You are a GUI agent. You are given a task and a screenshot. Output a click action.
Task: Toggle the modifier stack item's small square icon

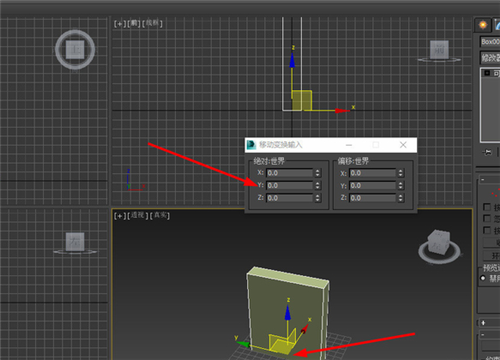point(487,73)
